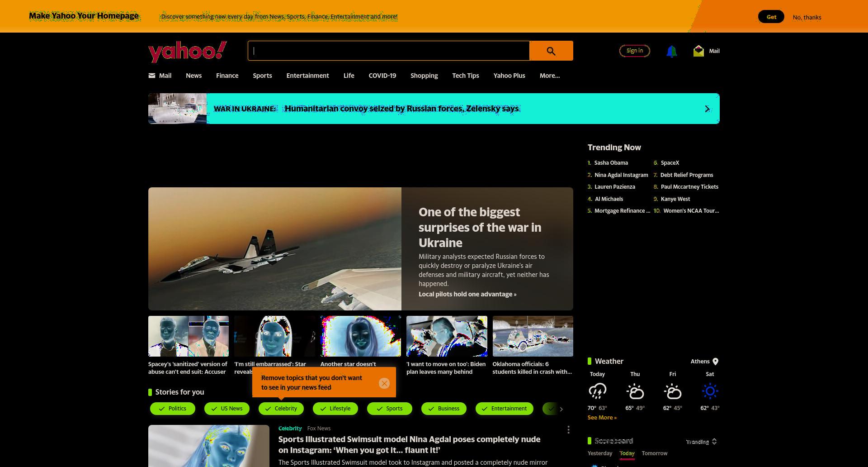Click inside the Yahoo search field
This screenshot has height=467, width=868.
click(389, 51)
